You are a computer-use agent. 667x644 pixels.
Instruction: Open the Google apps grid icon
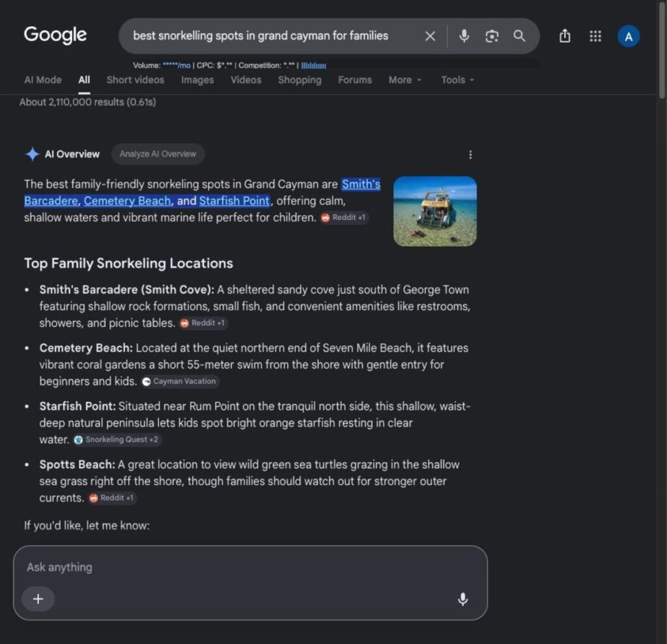point(595,36)
